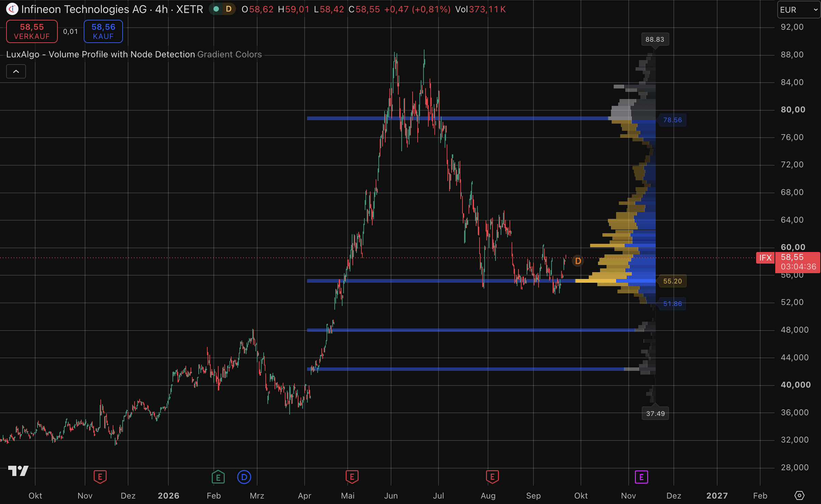The image size is (821, 504).
Task: Click the High value 59,01
Action: click(297, 9)
